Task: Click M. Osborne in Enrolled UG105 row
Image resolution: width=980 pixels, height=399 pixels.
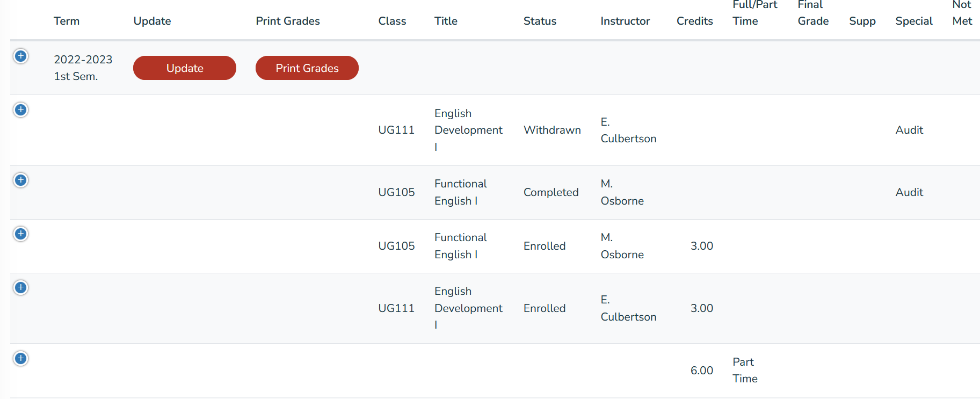Action: (x=622, y=246)
